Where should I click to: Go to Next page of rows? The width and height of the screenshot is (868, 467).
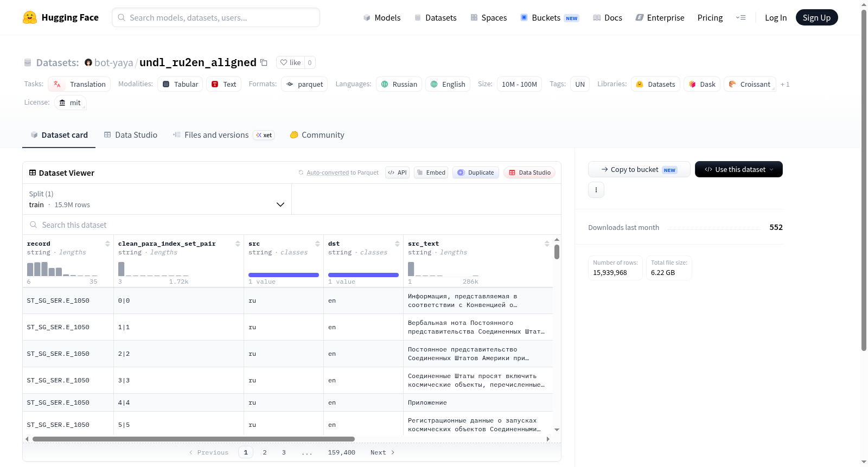[382, 452]
